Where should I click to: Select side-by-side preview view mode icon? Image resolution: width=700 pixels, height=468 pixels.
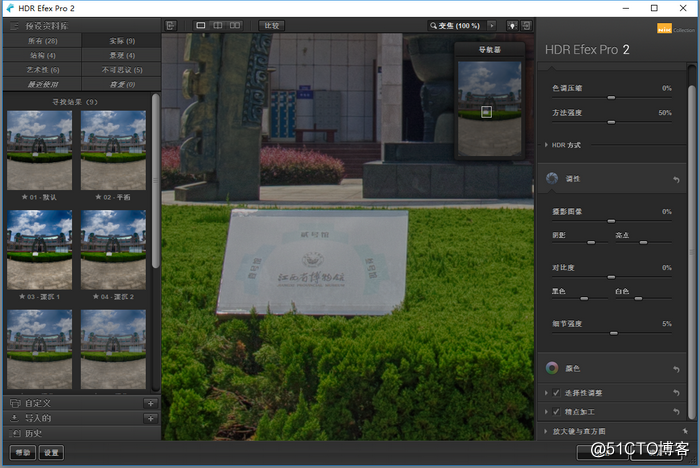(235, 25)
